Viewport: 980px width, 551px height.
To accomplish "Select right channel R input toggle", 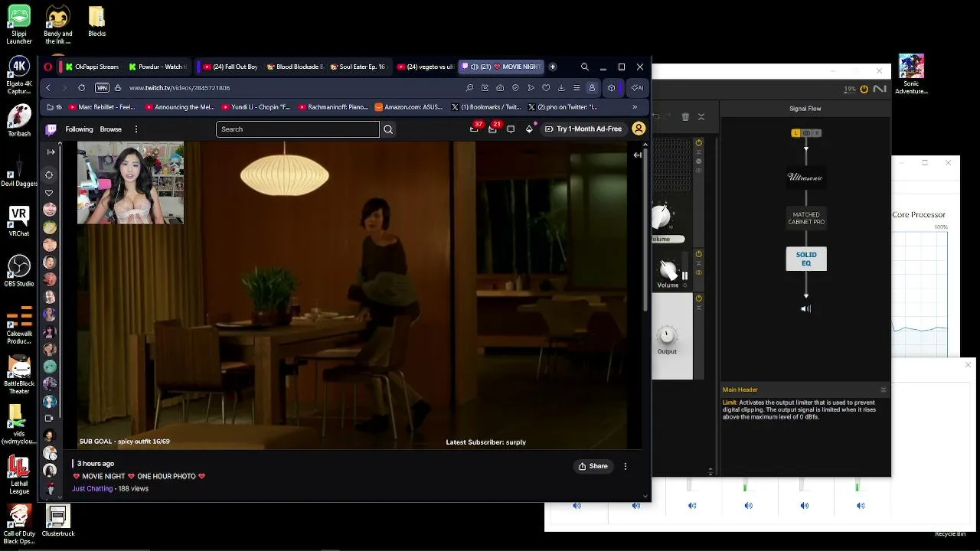I will click(x=817, y=133).
